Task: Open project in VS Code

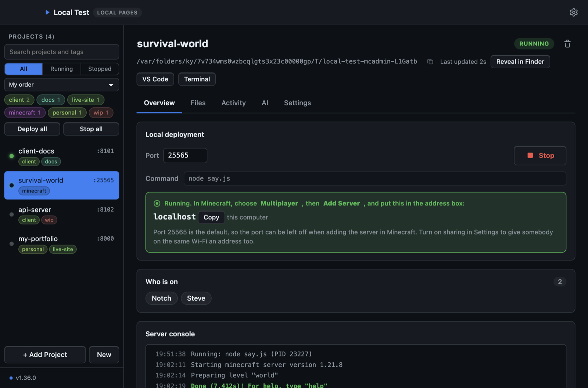Action: click(x=155, y=79)
